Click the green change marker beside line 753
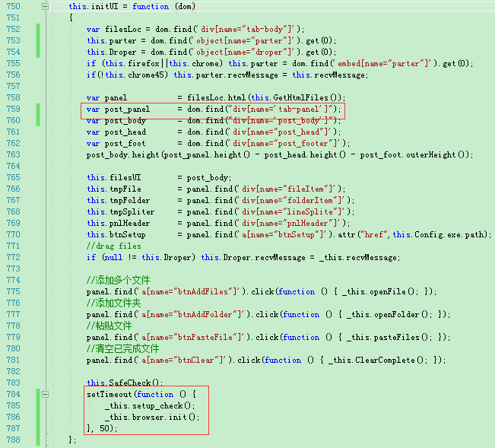 [x=38, y=41]
